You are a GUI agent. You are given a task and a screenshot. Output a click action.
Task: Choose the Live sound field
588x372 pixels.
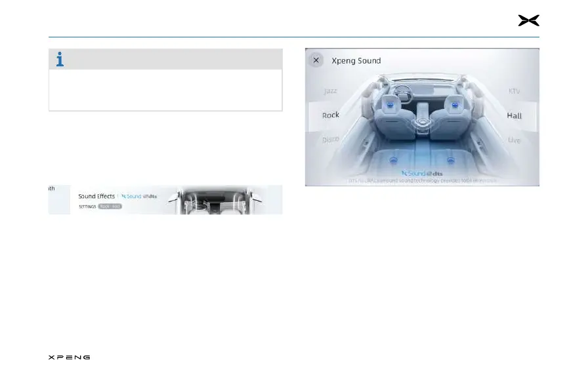tap(514, 140)
